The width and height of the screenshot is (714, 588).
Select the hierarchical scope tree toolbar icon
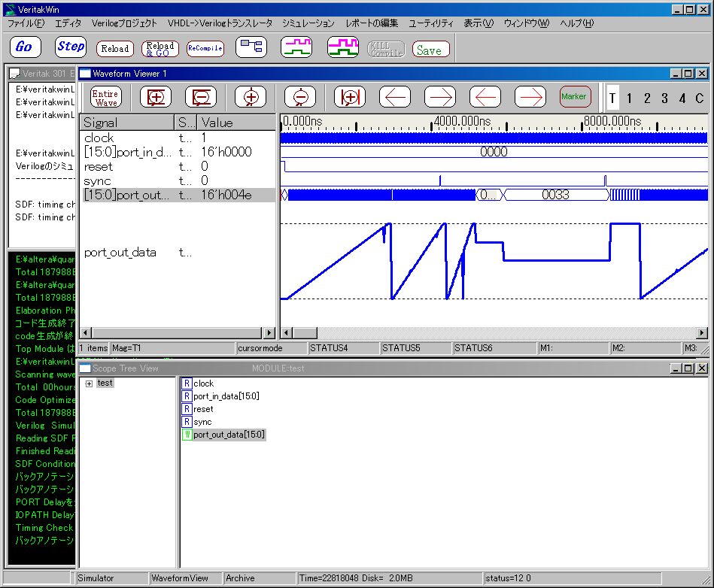coord(251,47)
